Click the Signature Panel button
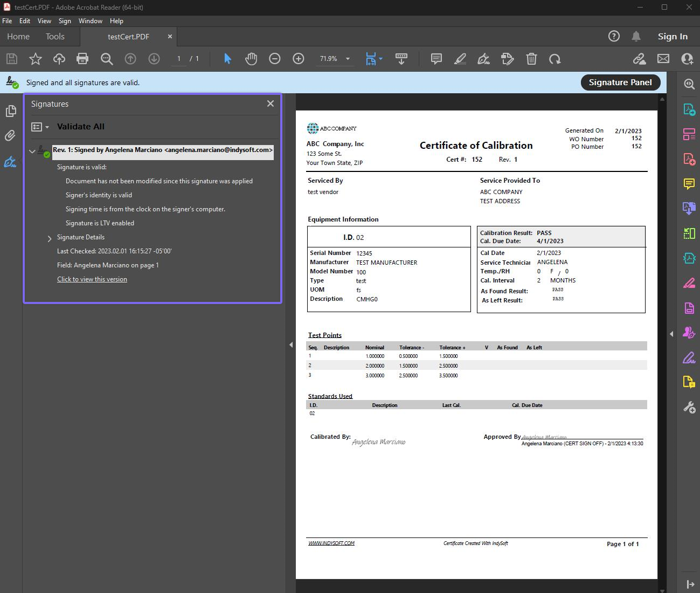The width and height of the screenshot is (700, 593). [x=620, y=82]
